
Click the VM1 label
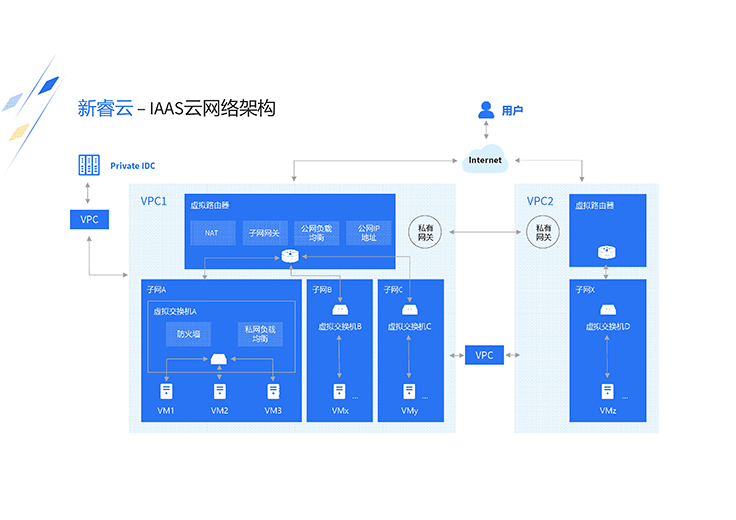[166, 411]
